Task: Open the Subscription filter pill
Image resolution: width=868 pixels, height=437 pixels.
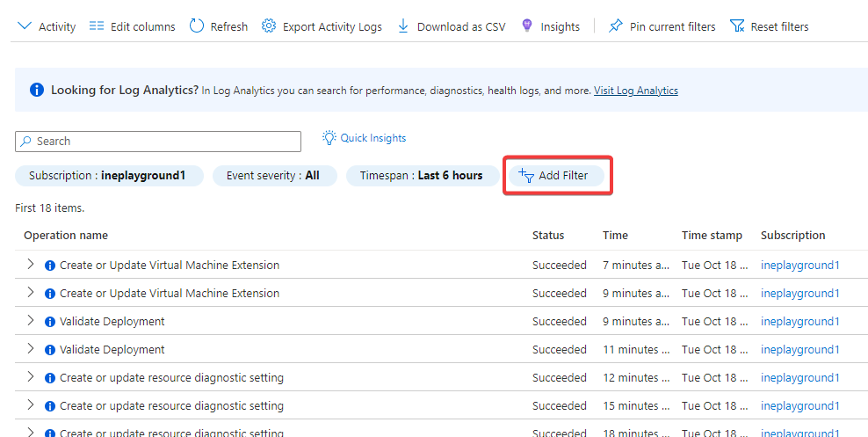Action: click(108, 176)
